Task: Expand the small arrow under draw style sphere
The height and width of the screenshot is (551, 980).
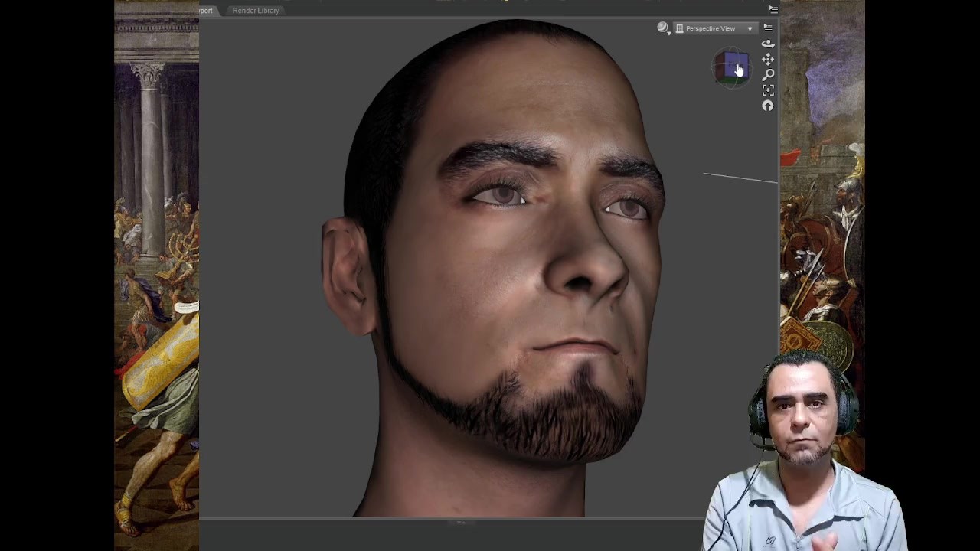Action: tap(669, 34)
